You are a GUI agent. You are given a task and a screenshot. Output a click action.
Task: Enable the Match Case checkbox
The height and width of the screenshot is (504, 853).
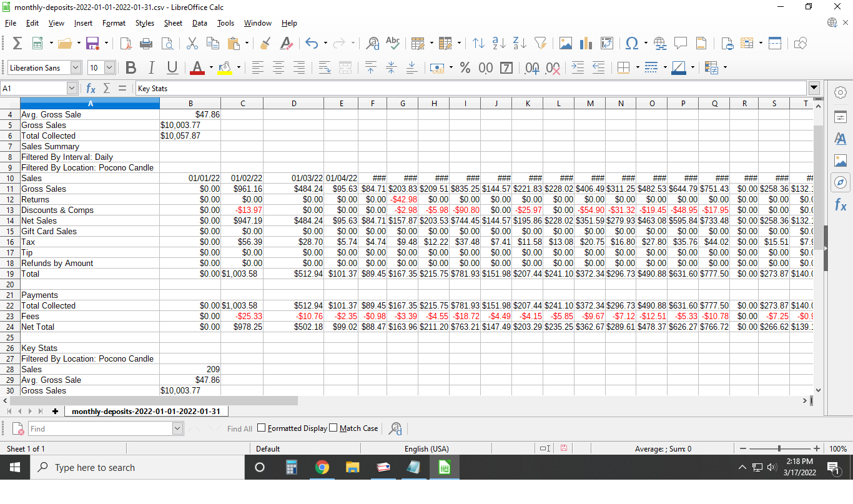point(333,428)
